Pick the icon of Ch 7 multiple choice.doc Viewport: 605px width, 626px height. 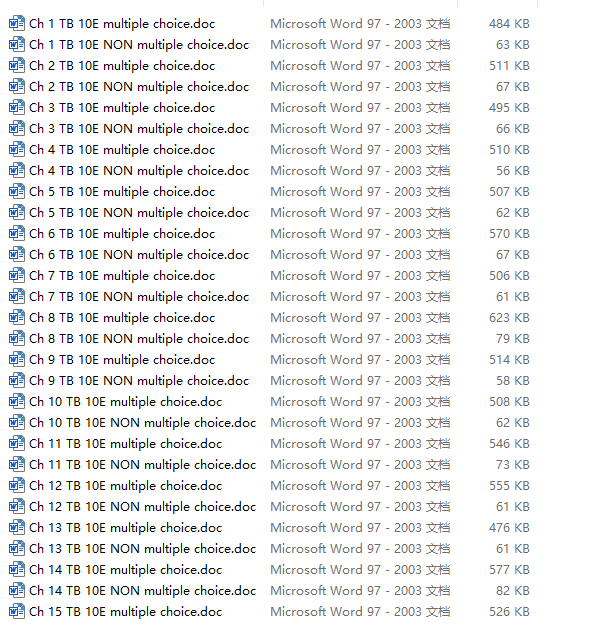click(16, 275)
